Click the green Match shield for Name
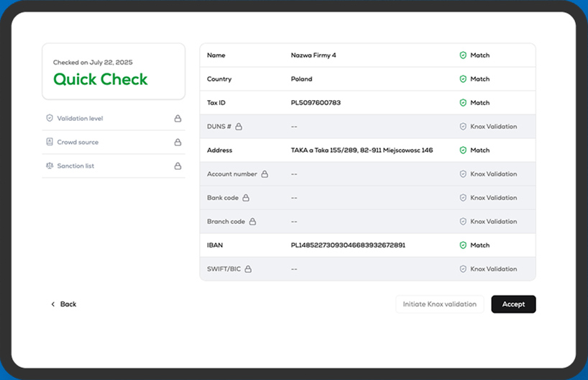This screenshot has height=380, width=588. [463, 55]
